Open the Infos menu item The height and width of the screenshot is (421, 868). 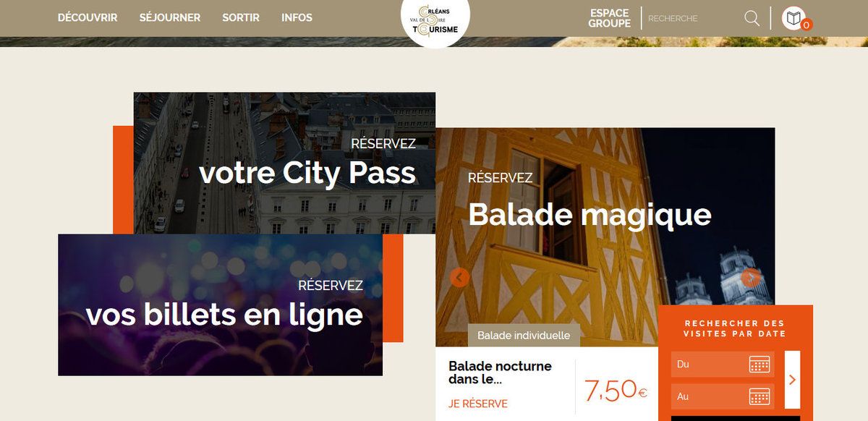click(297, 17)
